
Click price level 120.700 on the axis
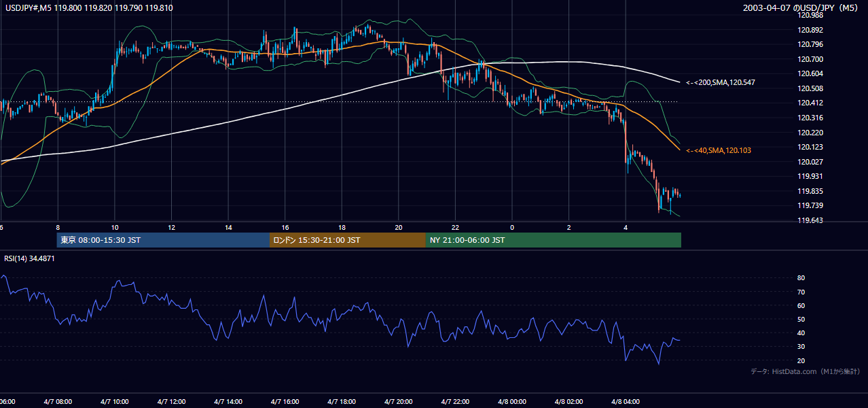pyautogui.click(x=810, y=59)
